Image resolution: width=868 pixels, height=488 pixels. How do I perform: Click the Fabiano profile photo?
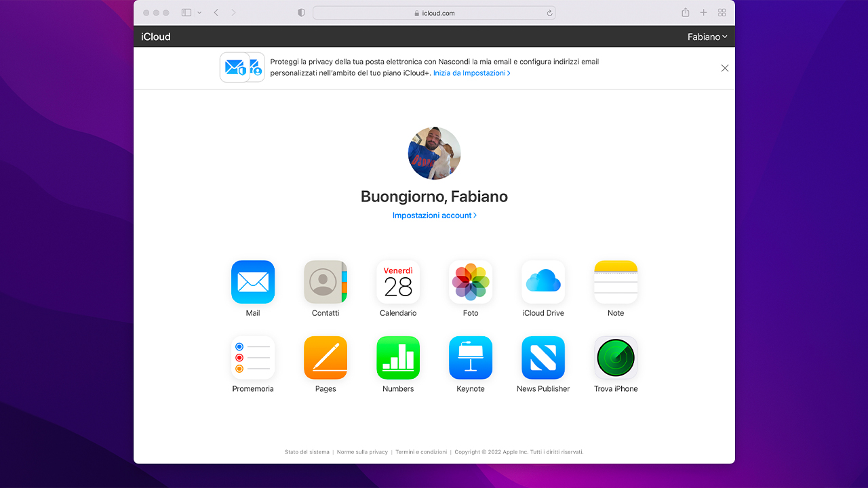(x=434, y=153)
